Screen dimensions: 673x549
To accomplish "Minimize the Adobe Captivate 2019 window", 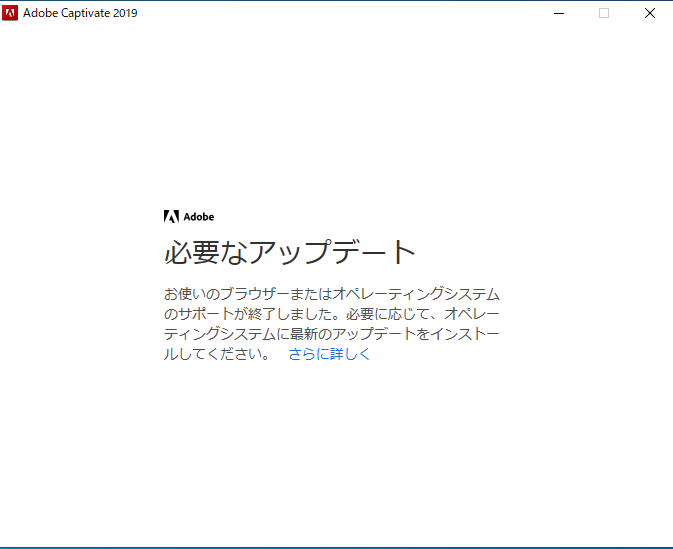I will pyautogui.click(x=559, y=13).
